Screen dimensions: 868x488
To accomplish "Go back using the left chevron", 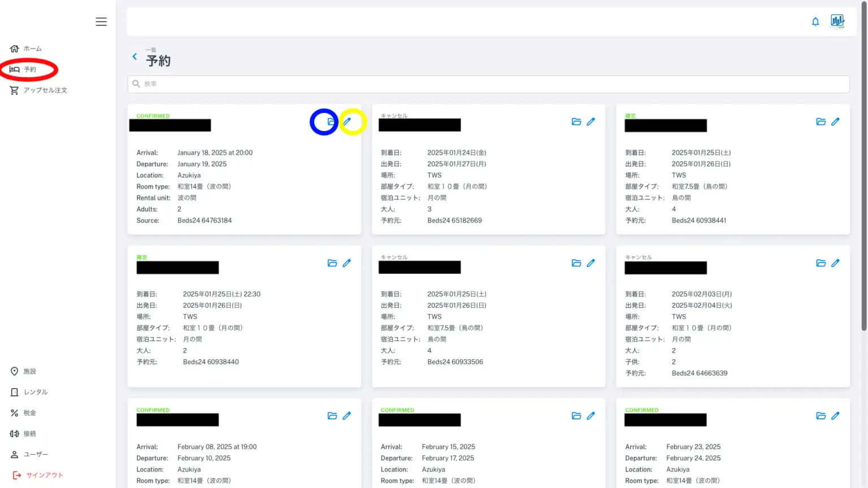I will 134,56.
